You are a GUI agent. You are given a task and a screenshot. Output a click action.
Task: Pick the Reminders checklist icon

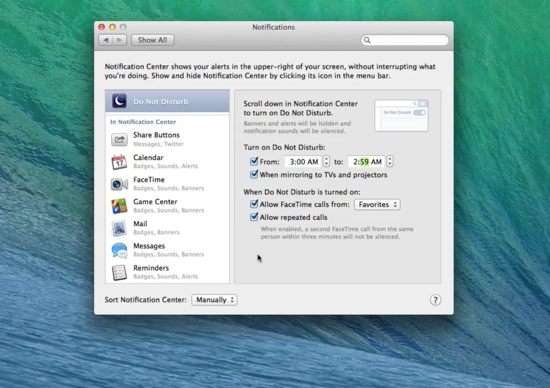coord(119,272)
